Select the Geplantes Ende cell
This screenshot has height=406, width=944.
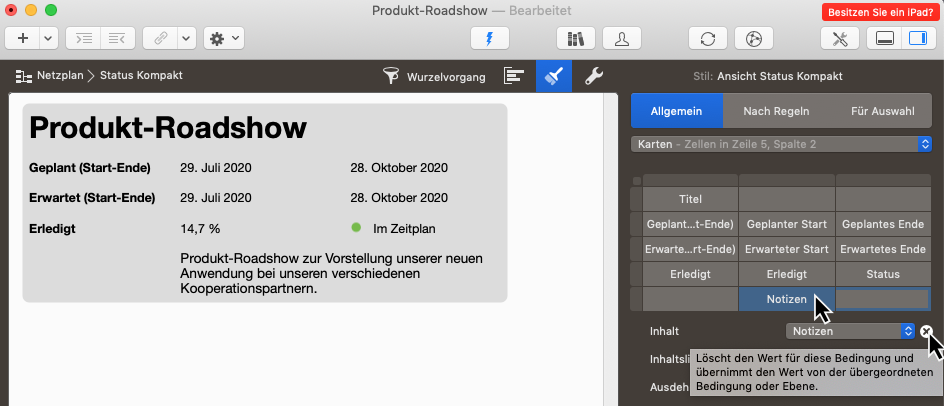coord(883,224)
